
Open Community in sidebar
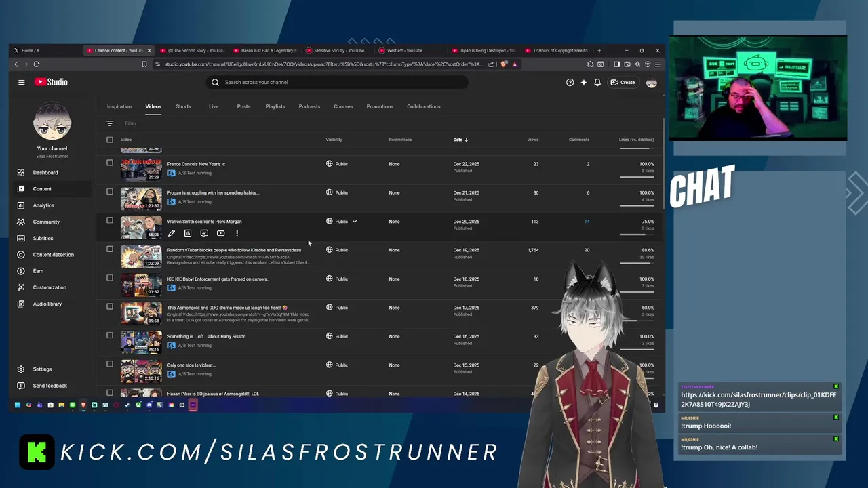52,222
